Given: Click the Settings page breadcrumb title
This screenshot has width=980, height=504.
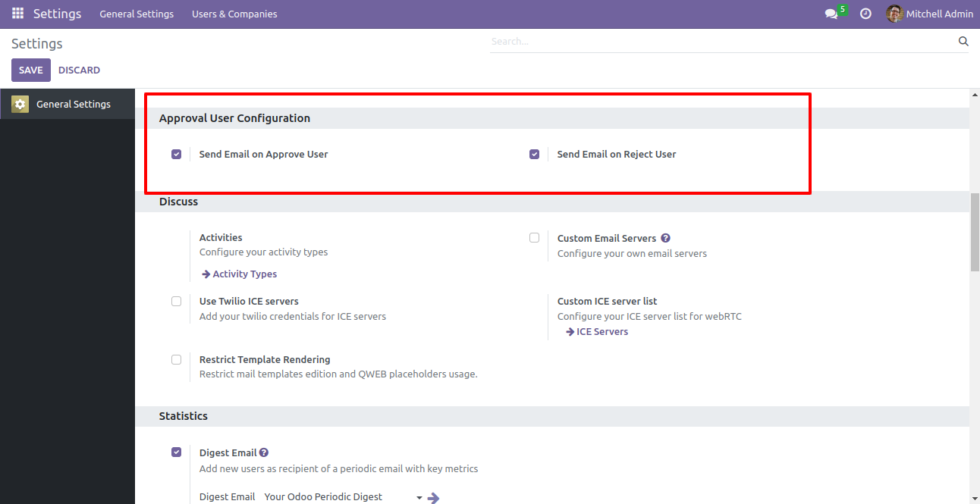Looking at the screenshot, I should [37, 44].
